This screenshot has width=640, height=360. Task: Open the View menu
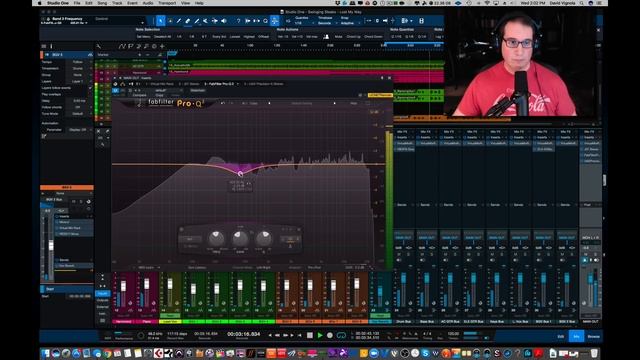(185, 3)
